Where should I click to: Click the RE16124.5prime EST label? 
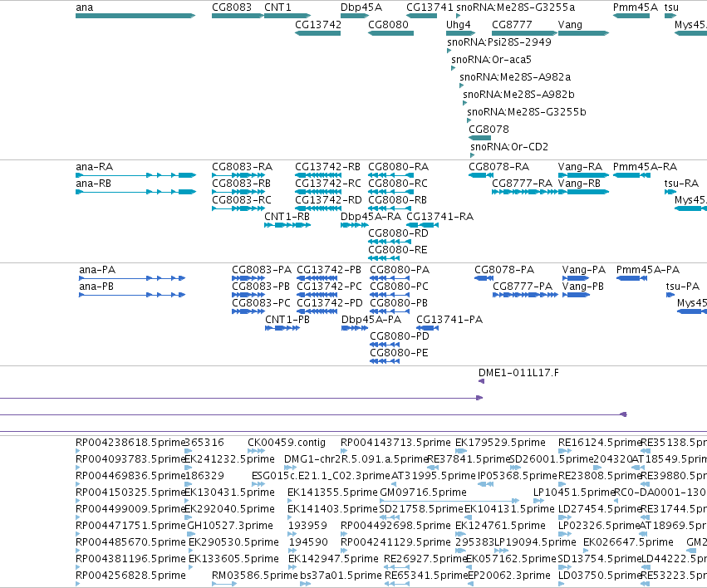(x=600, y=443)
